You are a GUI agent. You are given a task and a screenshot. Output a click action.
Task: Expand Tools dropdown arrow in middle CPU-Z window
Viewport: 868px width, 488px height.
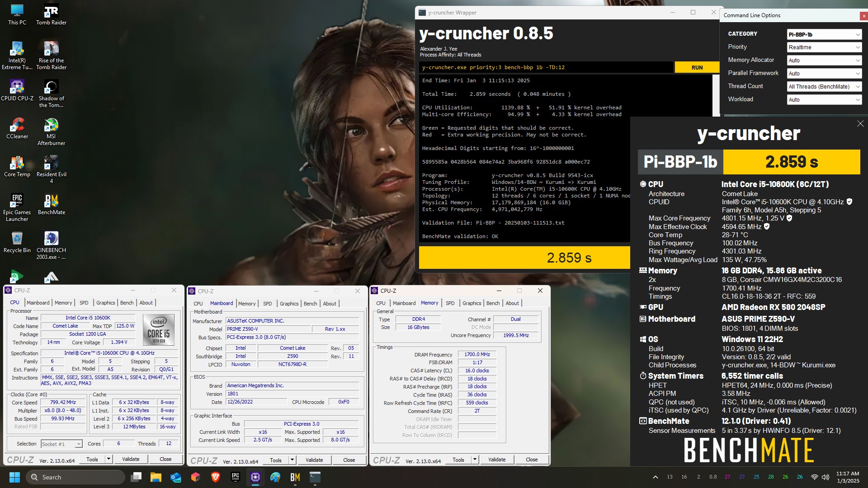(292, 460)
